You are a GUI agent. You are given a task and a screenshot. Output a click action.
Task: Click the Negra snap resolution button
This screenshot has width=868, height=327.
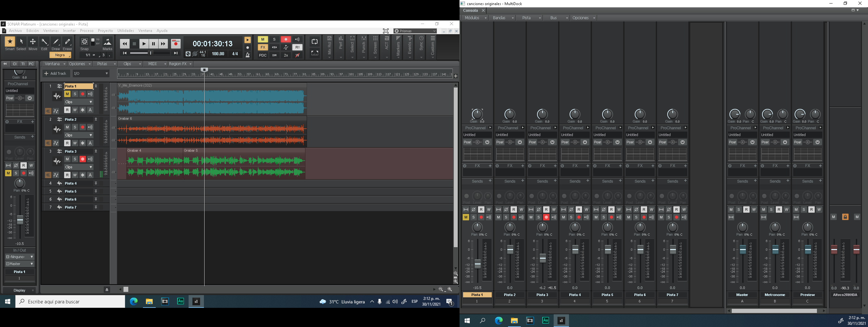pos(60,55)
